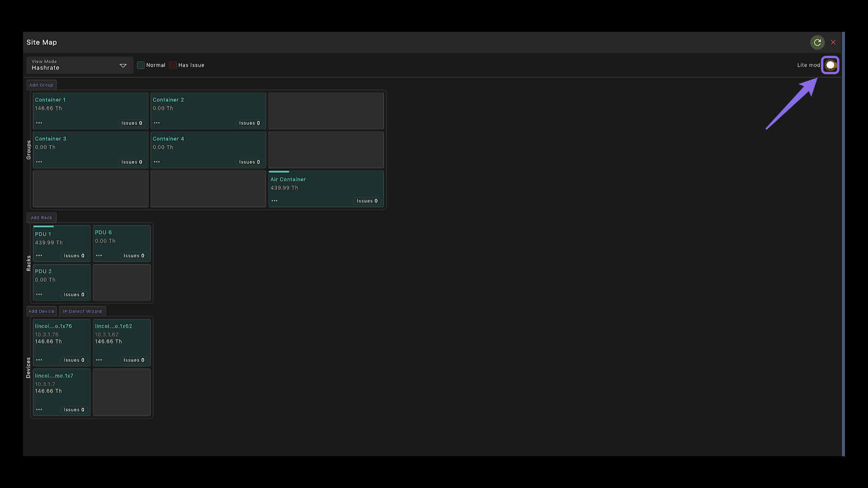This screenshot has width=868, height=488.
Task: Select the Container 2 title
Action: pos(168,100)
